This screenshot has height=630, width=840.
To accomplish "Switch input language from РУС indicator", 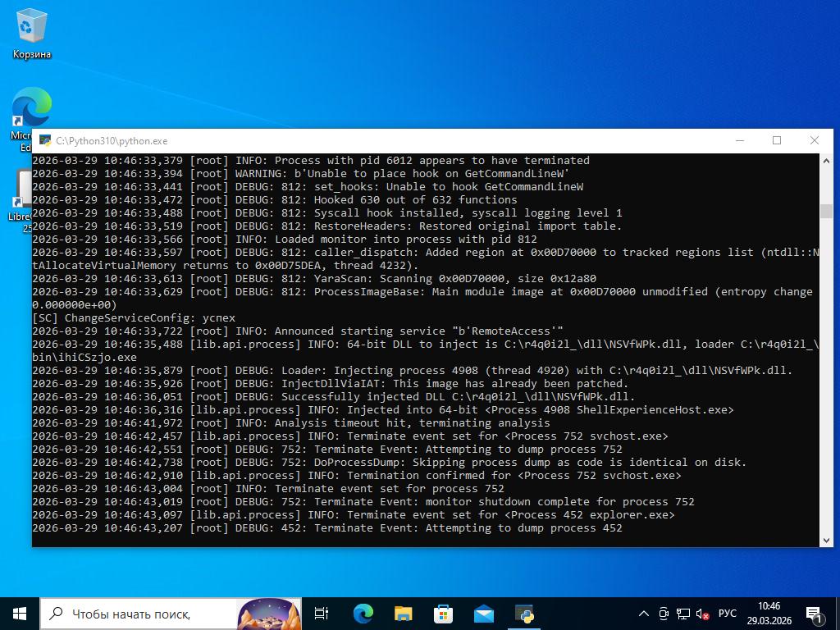I will (x=727, y=614).
